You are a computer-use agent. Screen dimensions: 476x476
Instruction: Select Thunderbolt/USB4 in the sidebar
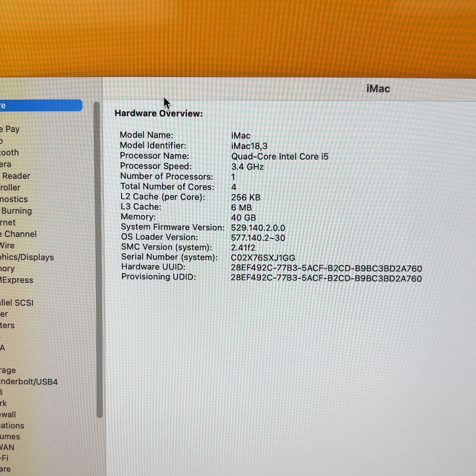[x=29, y=382]
